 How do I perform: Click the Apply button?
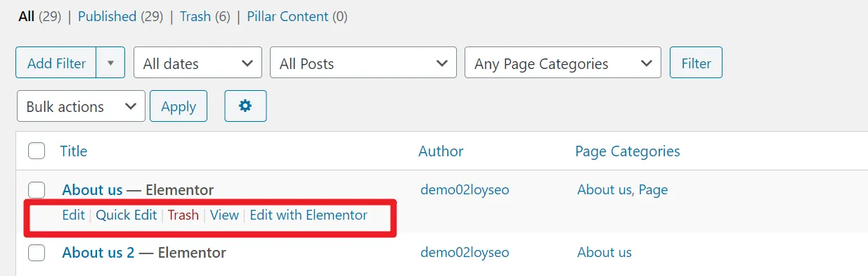pos(179,106)
